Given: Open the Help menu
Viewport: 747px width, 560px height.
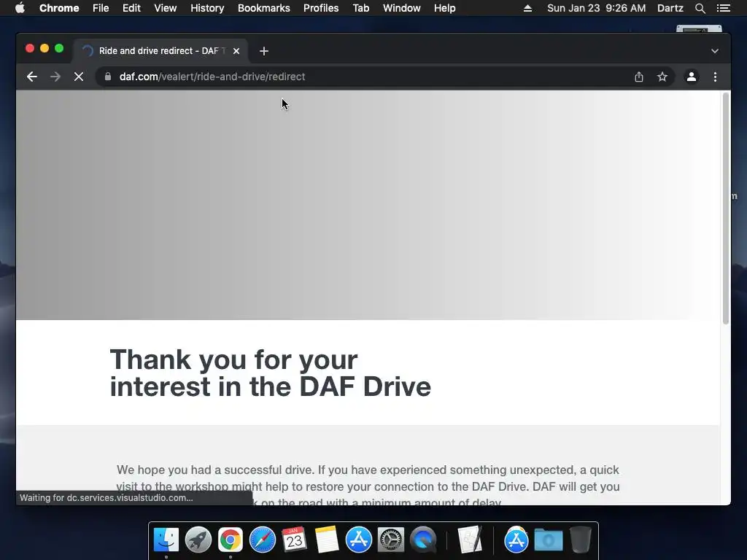Looking at the screenshot, I should [x=444, y=8].
